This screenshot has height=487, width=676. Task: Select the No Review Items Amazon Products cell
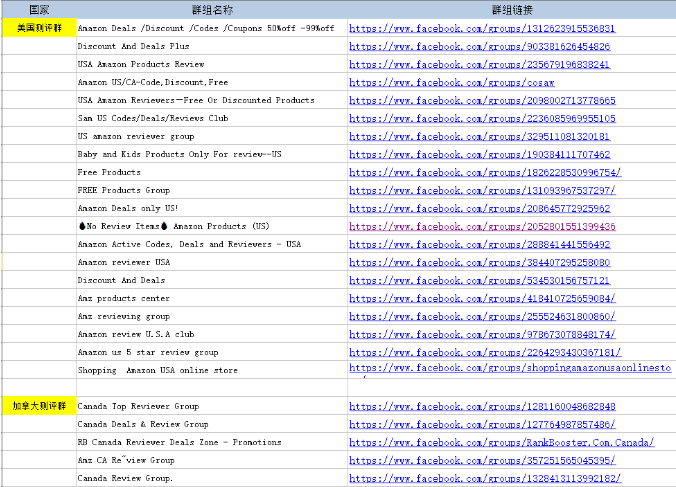point(212,226)
